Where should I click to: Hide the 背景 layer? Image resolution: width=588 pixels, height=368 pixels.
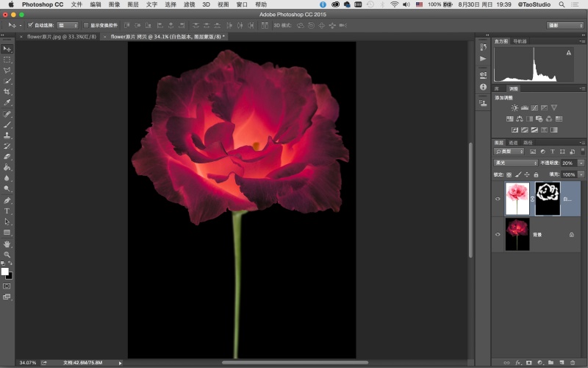tap(498, 234)
